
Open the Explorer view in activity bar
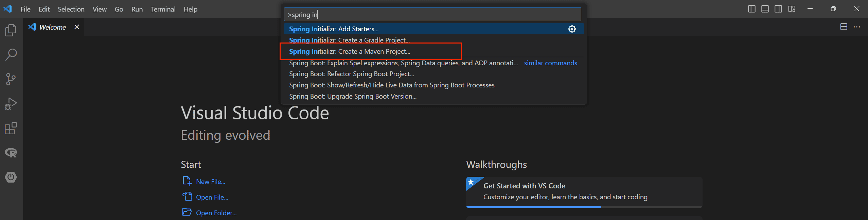point(11,30)
